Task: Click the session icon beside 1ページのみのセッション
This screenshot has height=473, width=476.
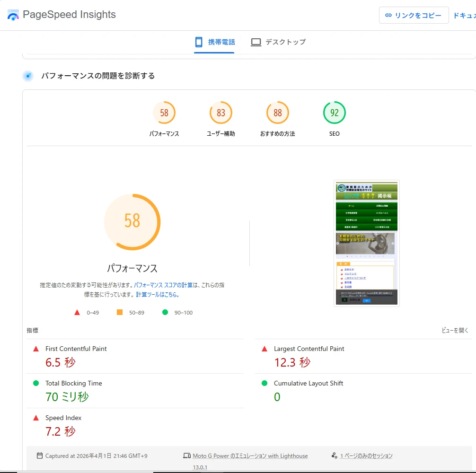Action: [x=335, y=455]
